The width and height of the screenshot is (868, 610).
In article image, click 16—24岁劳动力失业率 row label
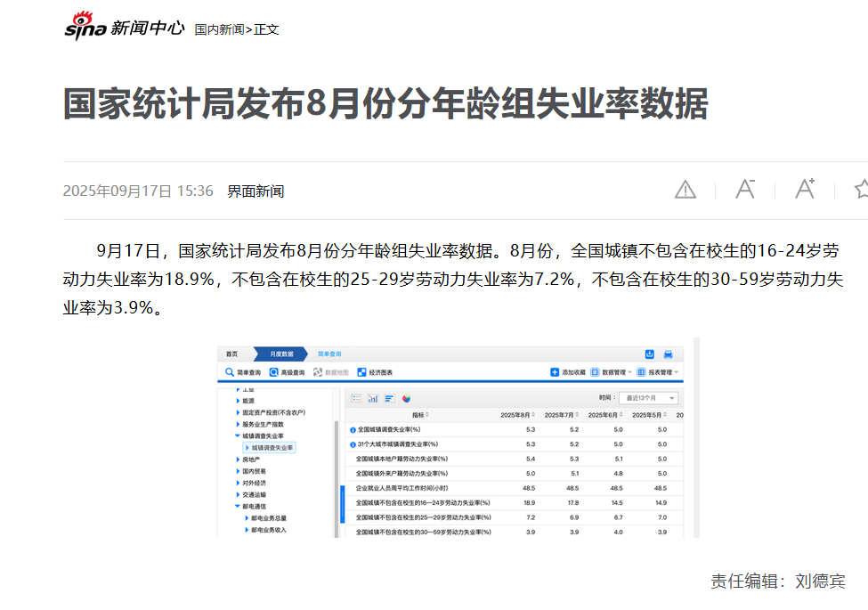(422, 502)
